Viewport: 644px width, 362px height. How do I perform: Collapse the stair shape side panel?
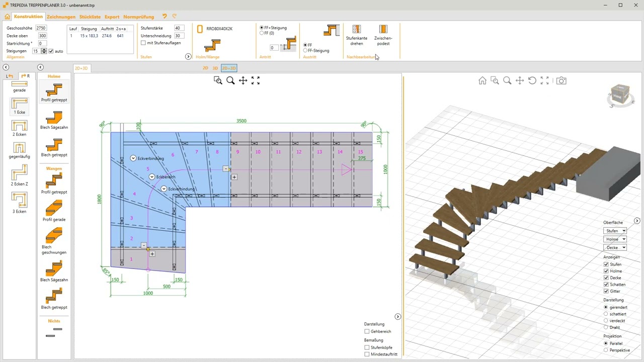pos(6,67)
